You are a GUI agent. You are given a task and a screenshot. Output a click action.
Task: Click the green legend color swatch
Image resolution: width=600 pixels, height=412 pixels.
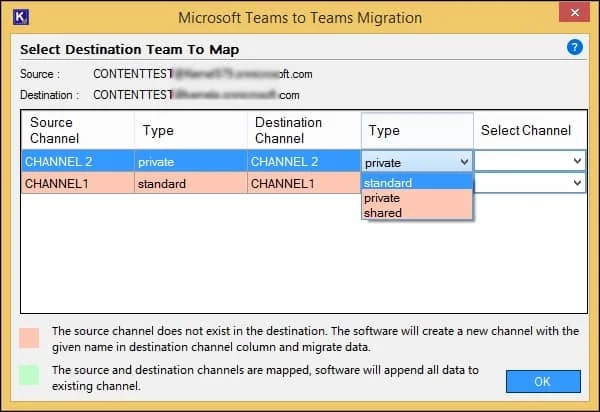(29, 375)
